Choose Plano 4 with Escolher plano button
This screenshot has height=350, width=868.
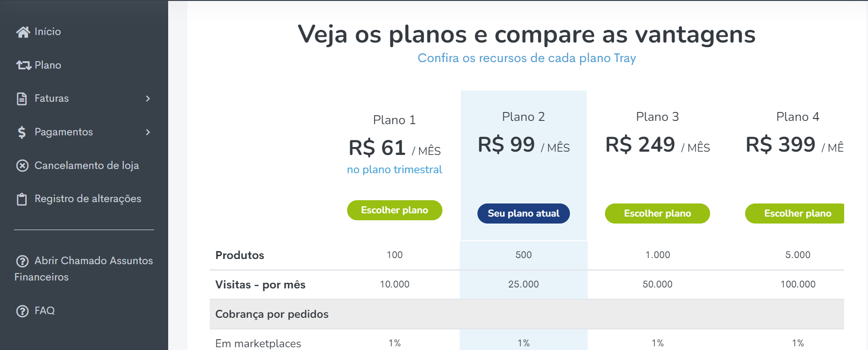click(x=795, y=213)
